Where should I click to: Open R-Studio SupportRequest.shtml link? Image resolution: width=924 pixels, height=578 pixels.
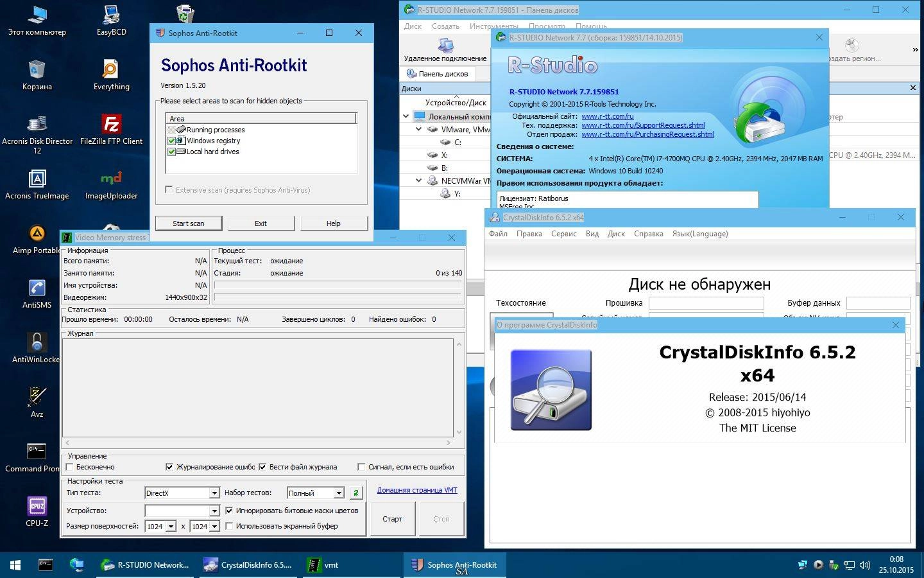[x=643, y=125]
